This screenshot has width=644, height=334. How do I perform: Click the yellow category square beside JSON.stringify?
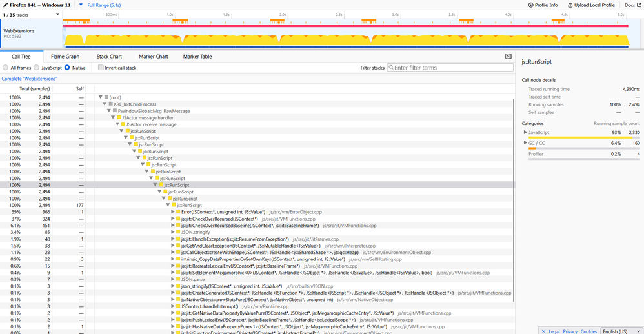point(178,232)
